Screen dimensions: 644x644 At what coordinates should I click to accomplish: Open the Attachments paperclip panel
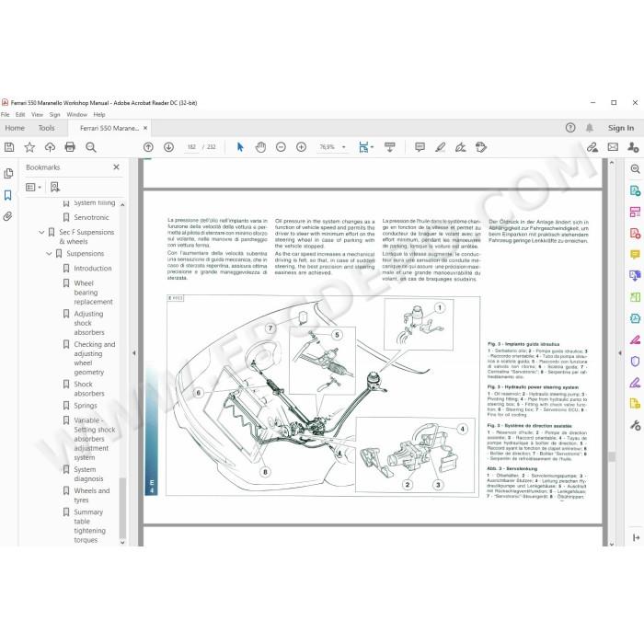pyautogui.click(x=7, y=216)
